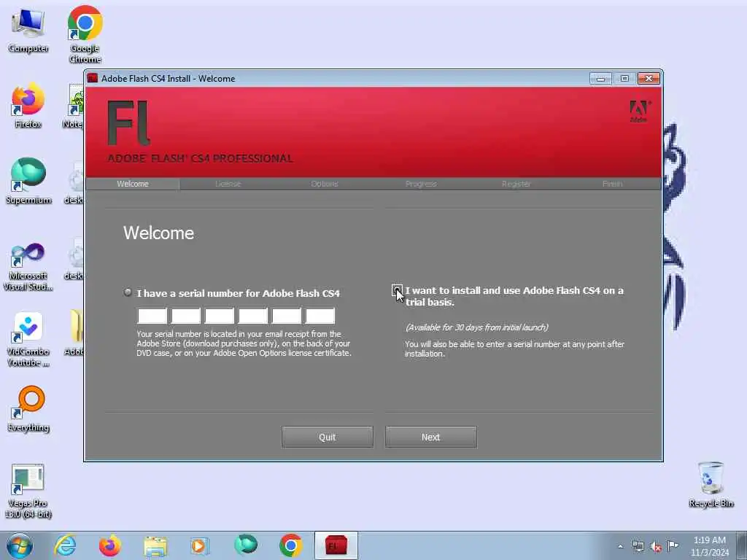Open network status tray icon
The width and height of the screenshot is (747, 560).
[638, 547]
